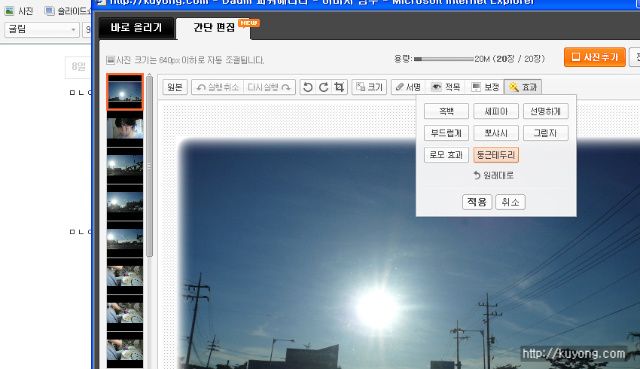Select the crop tool icon
The width and height of the screenshot is (640, 369).
pos(339,87)
